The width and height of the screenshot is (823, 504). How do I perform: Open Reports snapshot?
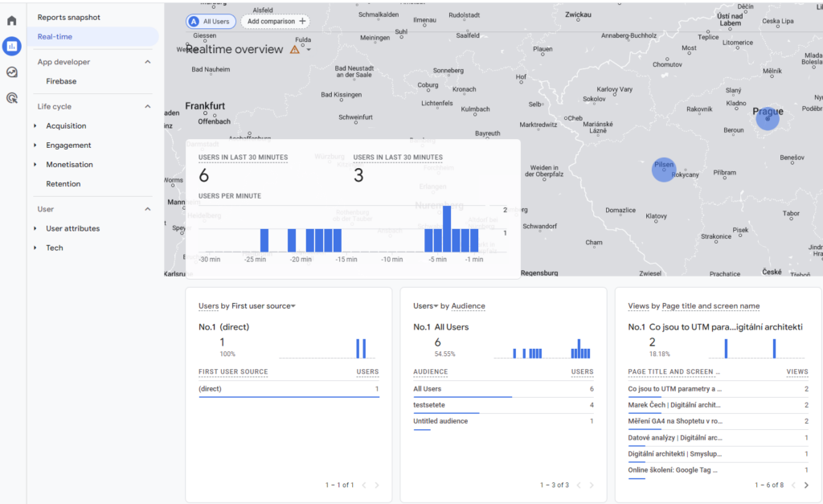(x=69, y=18)
